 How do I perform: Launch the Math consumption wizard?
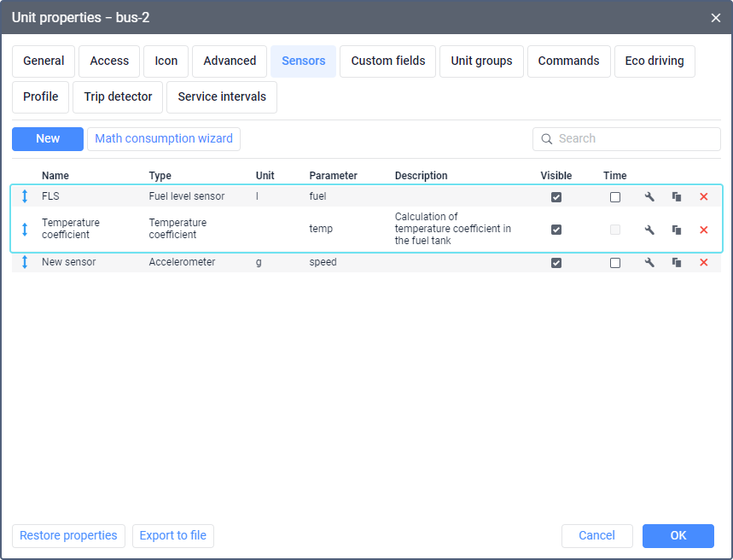click(164, 139)
